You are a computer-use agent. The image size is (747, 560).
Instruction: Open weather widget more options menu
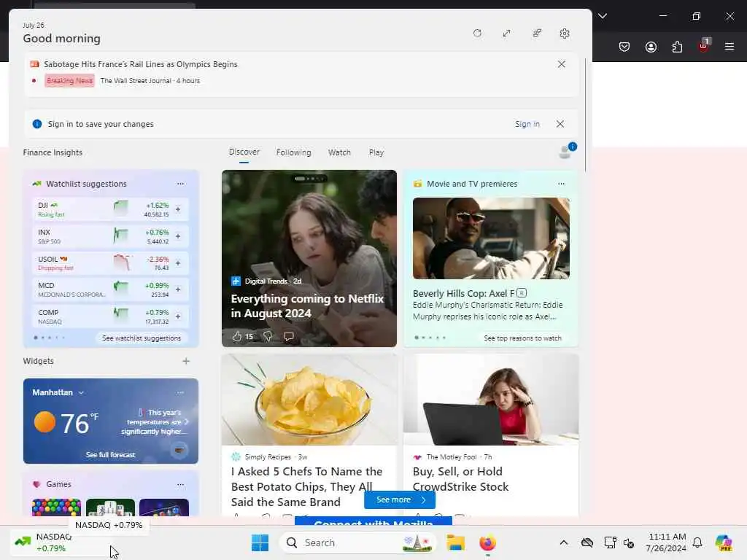click(180, 392)
